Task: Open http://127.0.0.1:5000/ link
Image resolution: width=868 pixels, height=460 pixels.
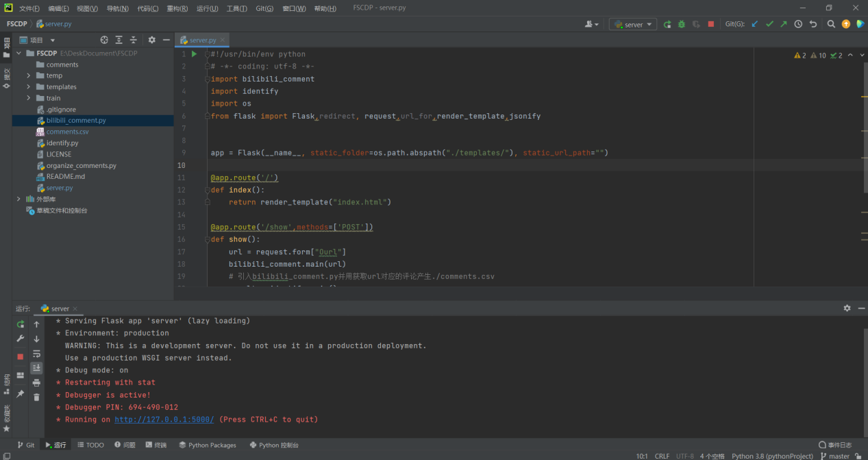Action: point(164,420)
